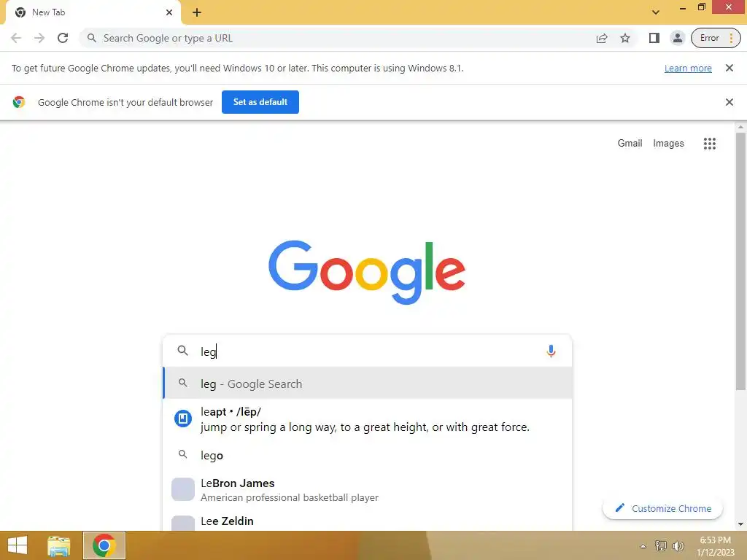Screen dimensions: 747x560
Task: Open the tab search chevron
Action: (656, 12)
